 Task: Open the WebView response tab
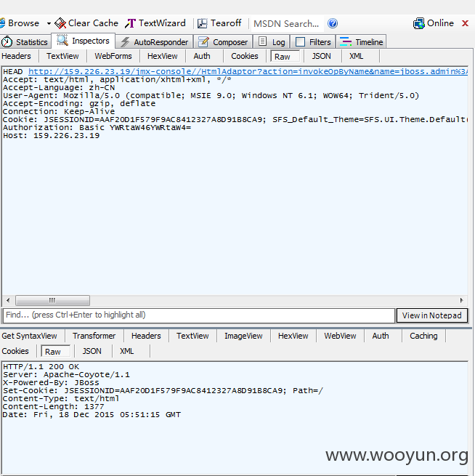click(340, 336)
